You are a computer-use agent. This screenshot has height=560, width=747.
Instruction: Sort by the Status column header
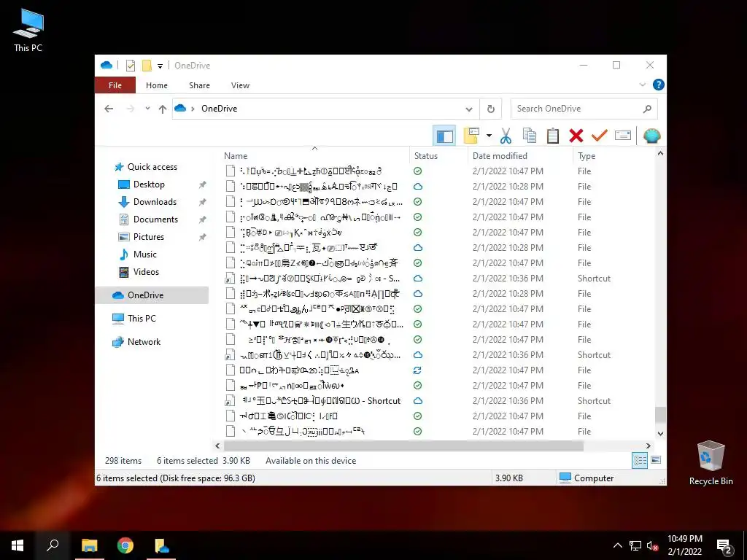438,156
